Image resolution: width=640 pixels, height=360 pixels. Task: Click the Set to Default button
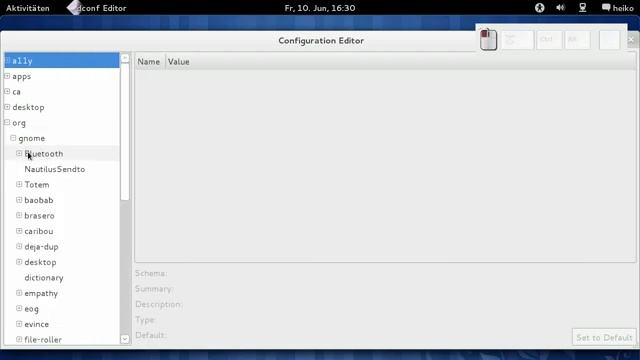[604, 338]
